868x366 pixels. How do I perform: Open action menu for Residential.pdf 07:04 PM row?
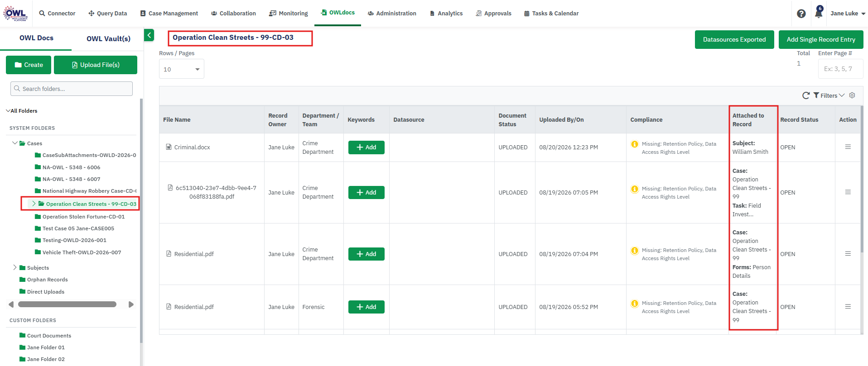848,254
